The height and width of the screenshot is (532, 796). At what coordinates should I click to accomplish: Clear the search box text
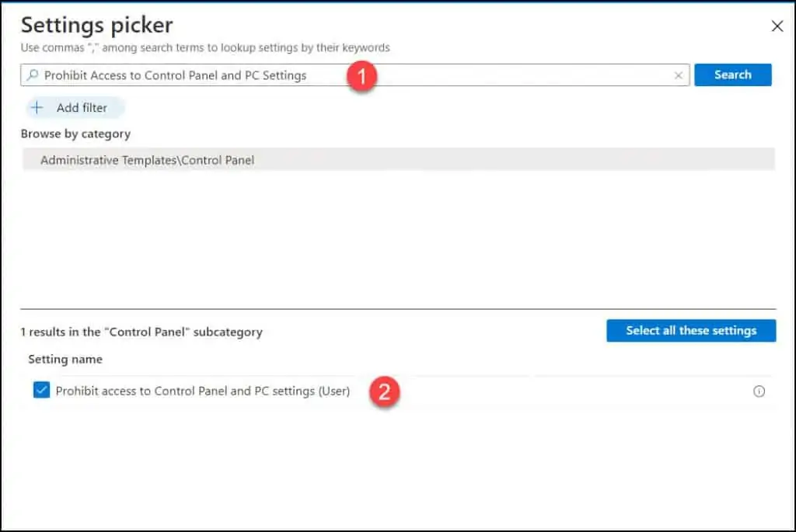coord(678,75)
